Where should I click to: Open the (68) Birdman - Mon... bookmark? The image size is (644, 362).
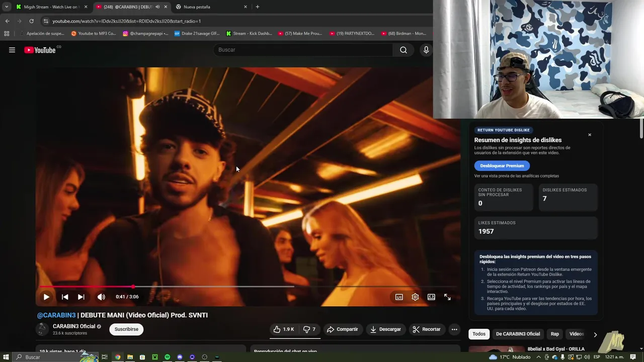coord(404,34)
